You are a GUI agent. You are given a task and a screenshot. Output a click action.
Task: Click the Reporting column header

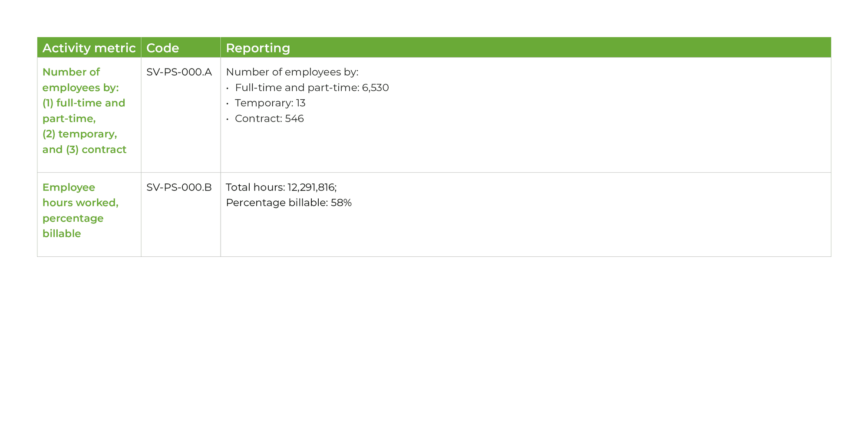click(526, 48)
